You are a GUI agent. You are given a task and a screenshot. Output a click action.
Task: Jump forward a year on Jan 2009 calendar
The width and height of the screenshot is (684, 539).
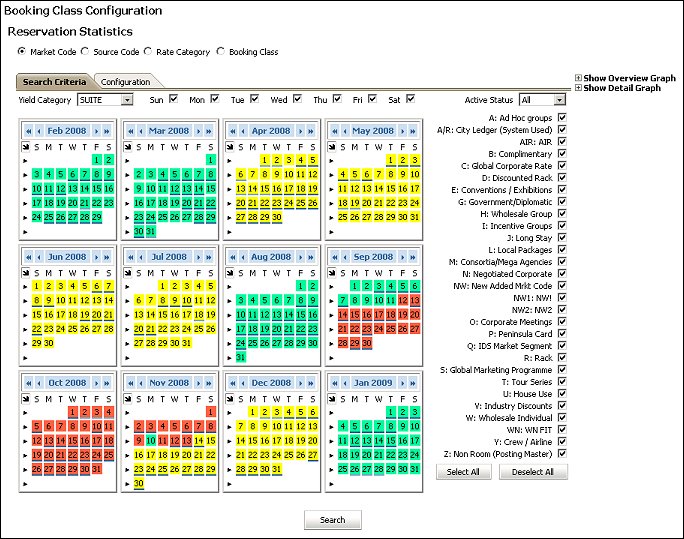(x=412, y=383)
